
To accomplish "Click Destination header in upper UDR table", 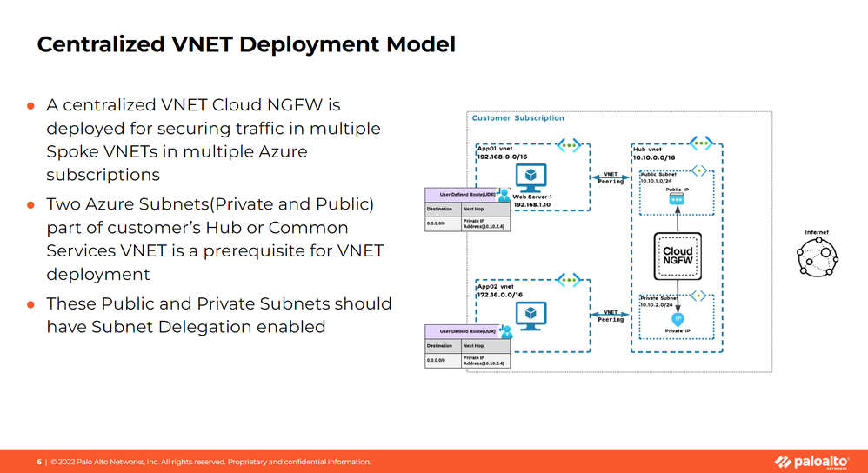I will point(443,210).
